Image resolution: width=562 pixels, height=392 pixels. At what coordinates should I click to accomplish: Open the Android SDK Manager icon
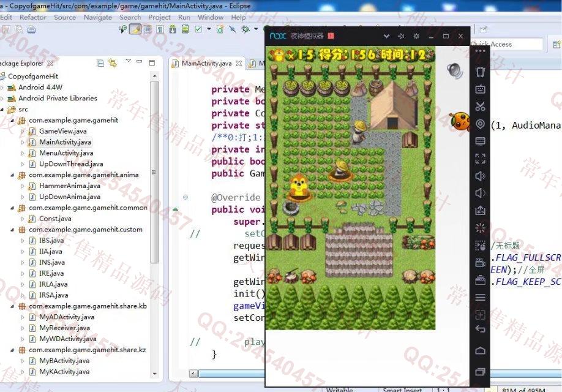pos(173,29)
